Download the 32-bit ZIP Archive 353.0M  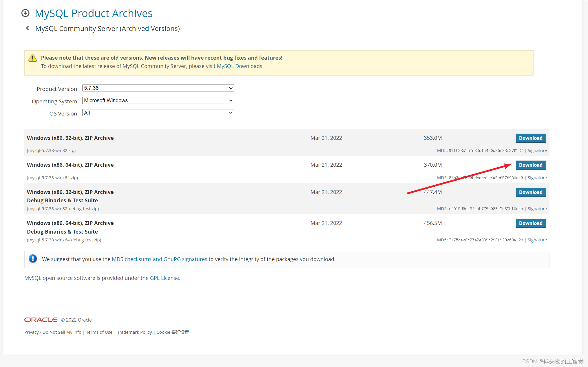(x=531, y=138)
